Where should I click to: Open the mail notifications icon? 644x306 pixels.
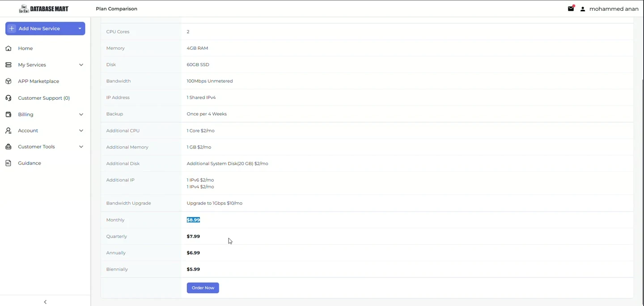coord(571,8)
